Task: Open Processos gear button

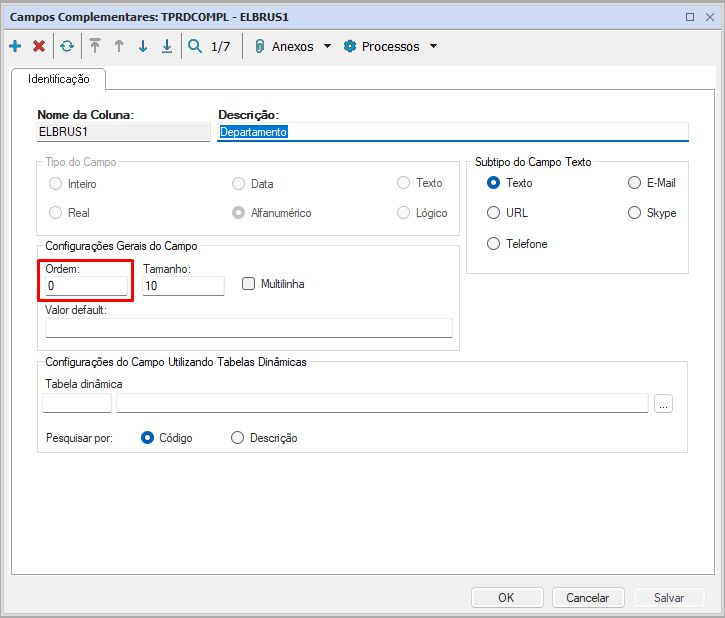Action: coord(381,46)
